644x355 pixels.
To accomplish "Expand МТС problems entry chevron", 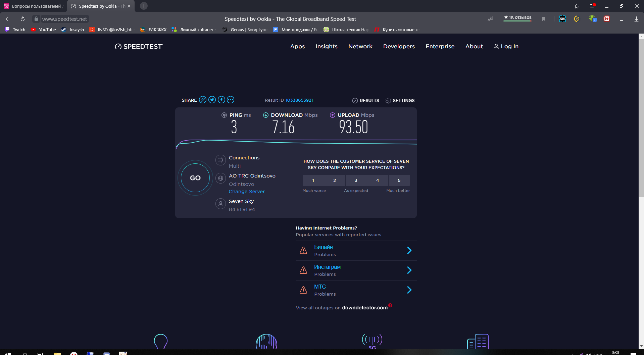I will click(409, 290).
